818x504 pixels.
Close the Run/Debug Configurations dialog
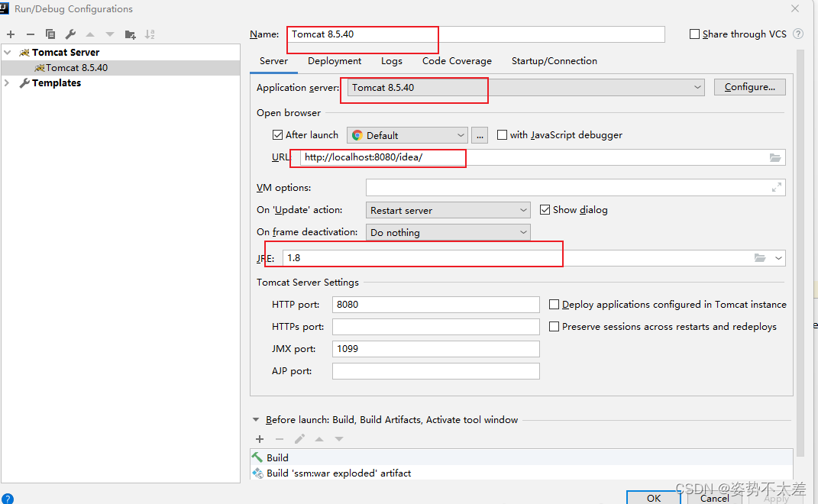coord(794,8)
